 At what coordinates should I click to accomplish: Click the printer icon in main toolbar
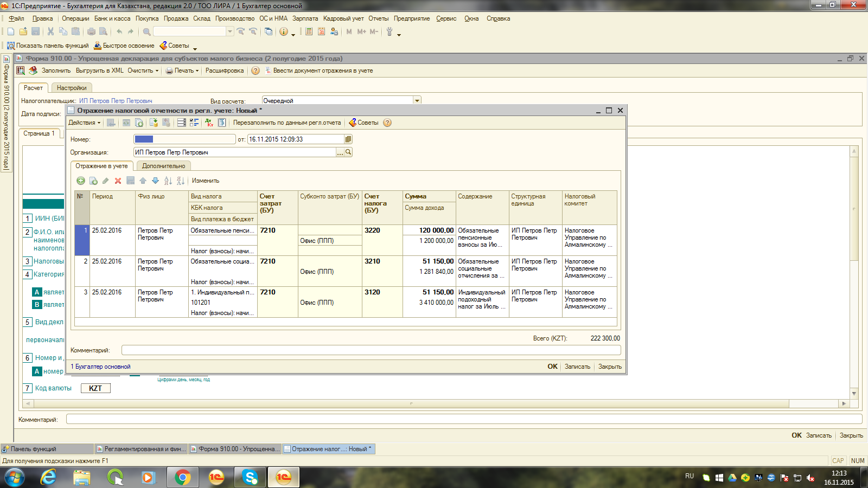click(x=91, y=31)
